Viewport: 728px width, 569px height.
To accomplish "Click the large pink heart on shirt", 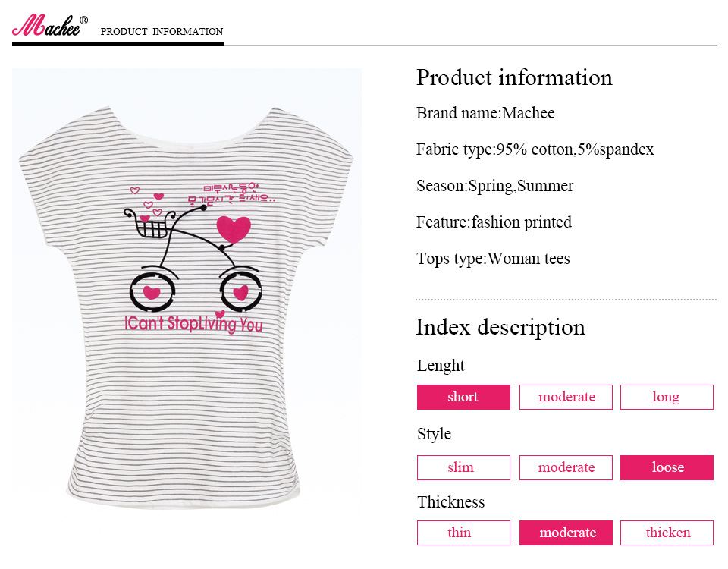I will tap(234, 229).
